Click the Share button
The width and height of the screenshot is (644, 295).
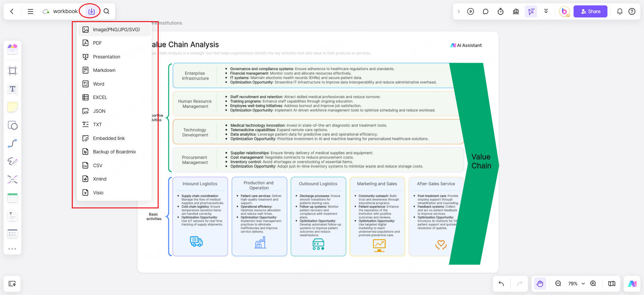tap(590, 11)
